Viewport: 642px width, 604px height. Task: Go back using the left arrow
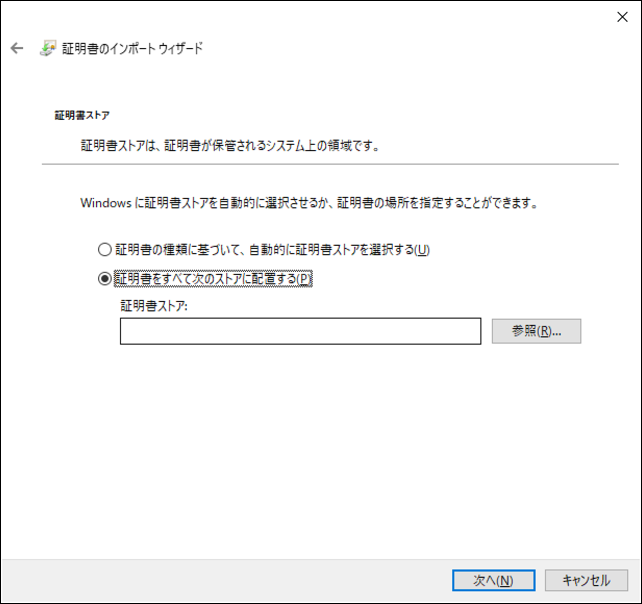[17, 48]
